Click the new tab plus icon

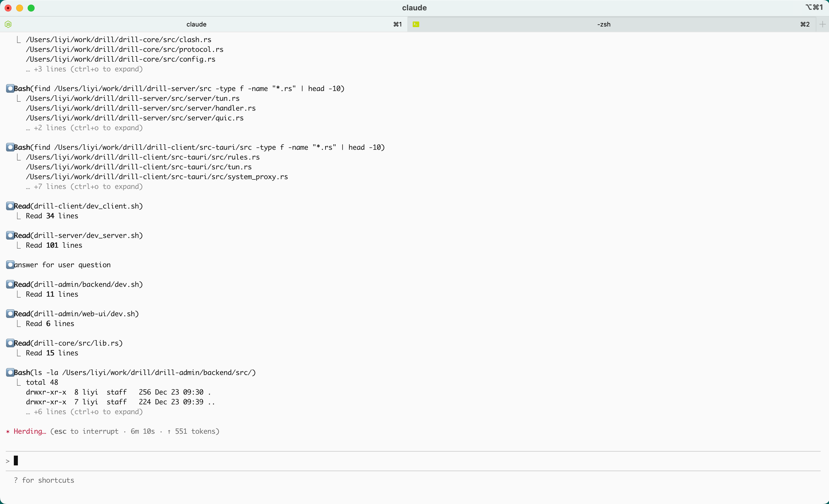tap(822, 24)
